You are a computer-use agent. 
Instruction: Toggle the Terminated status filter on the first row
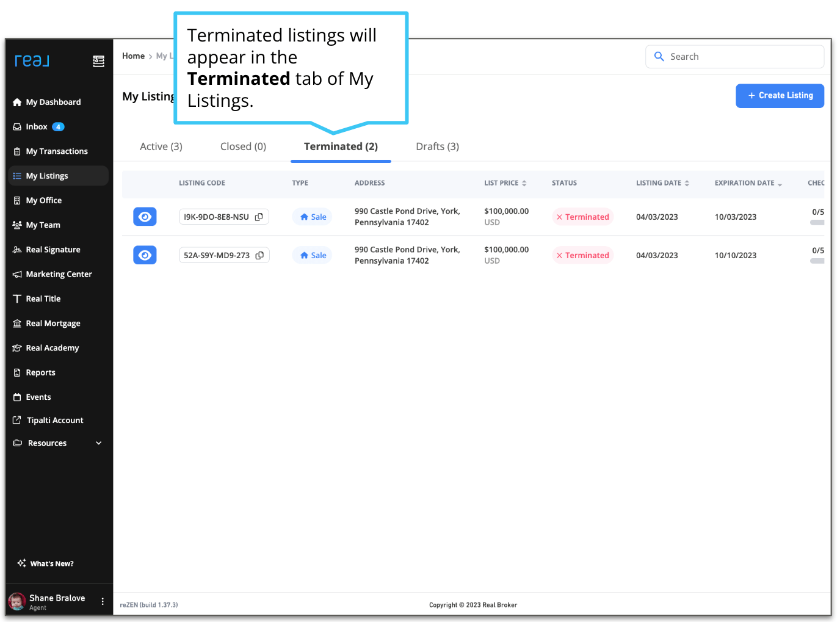coord(582,217)
